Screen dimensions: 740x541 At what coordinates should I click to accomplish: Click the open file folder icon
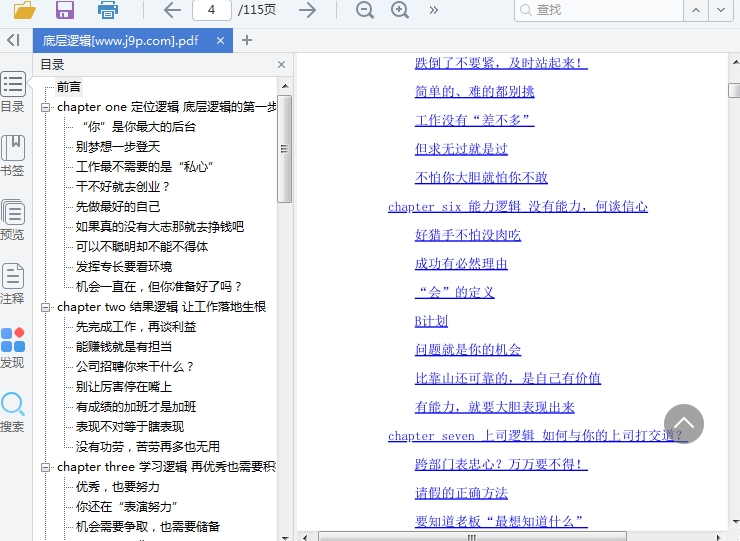coord(24,10)
